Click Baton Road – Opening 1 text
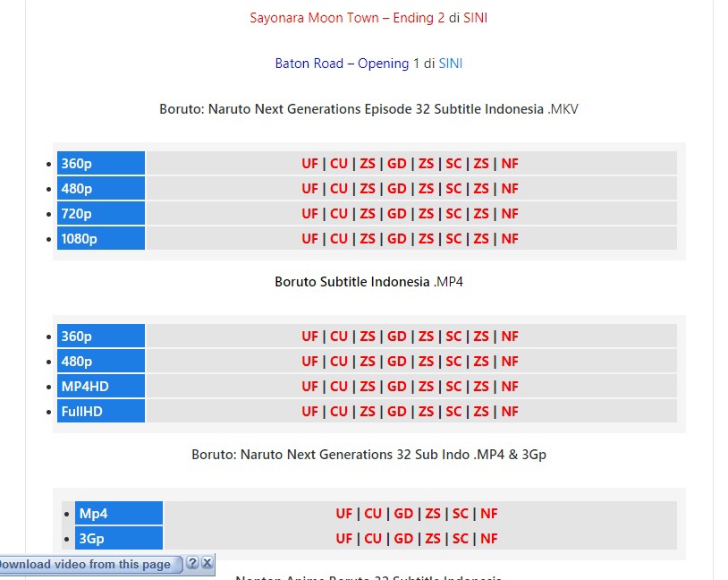Screen dimensions: 728x580 [x=347, y=64]
